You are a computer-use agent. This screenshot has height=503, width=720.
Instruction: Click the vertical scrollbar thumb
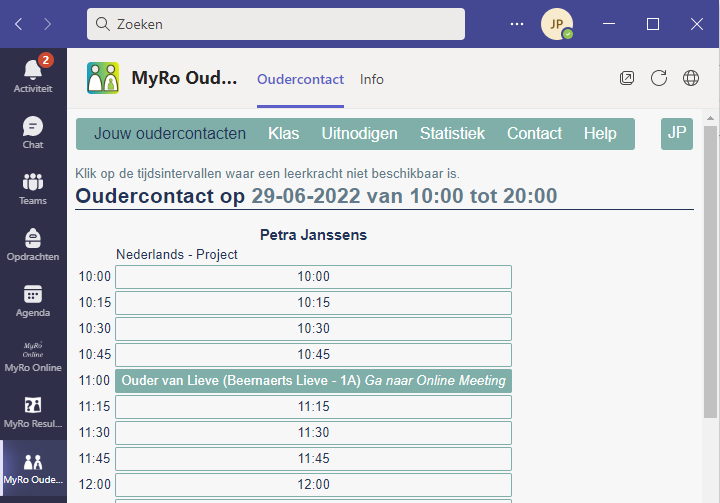710,272
